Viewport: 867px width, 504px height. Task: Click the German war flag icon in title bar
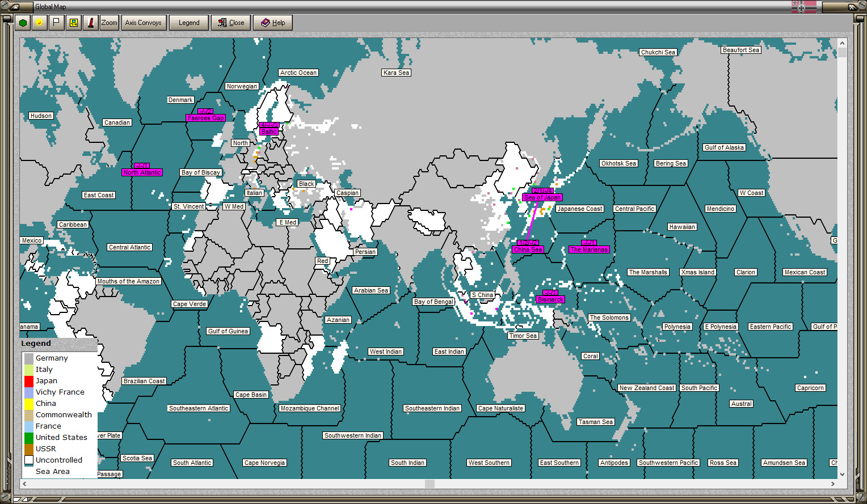[x=803, y=7]
